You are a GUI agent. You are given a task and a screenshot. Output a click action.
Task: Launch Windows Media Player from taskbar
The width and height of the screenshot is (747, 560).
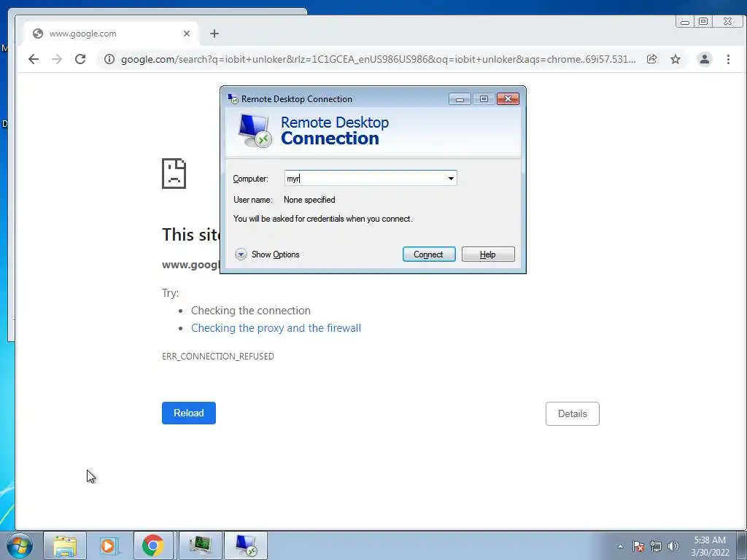(x=109, y=545)
